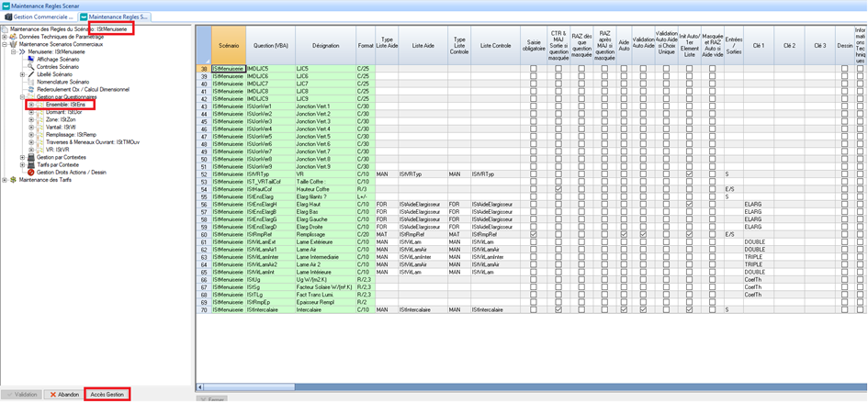Toggle Saisie obligatoire checkbox for row 60
The height and width of the screenshot is (403, 868).
click(533, 234)
